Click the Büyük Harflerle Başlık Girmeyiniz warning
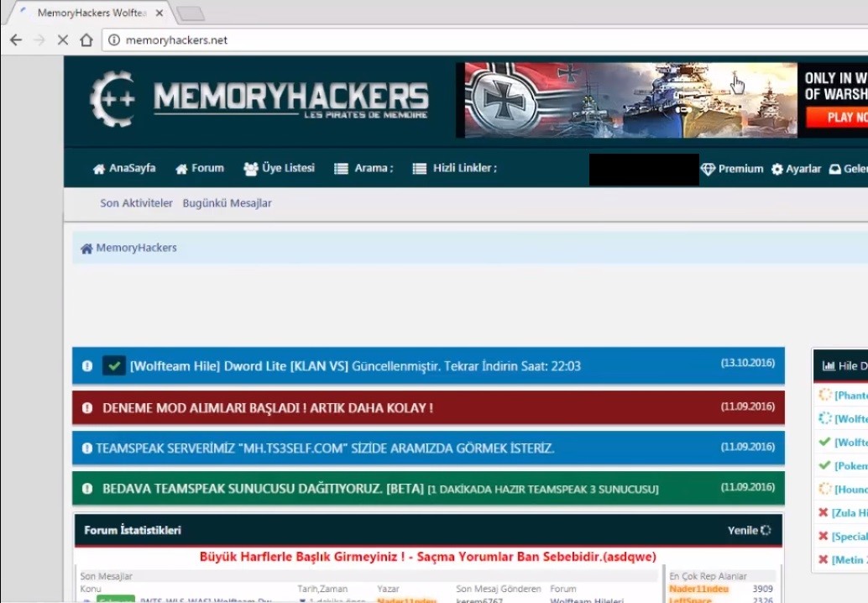 [x=428, y=557]
